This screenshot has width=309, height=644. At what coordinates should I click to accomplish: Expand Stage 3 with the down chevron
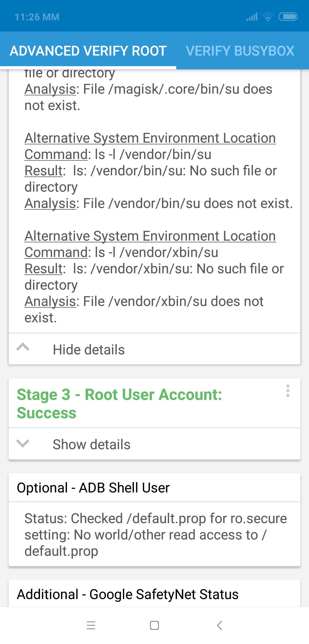[x=23, y=443]
